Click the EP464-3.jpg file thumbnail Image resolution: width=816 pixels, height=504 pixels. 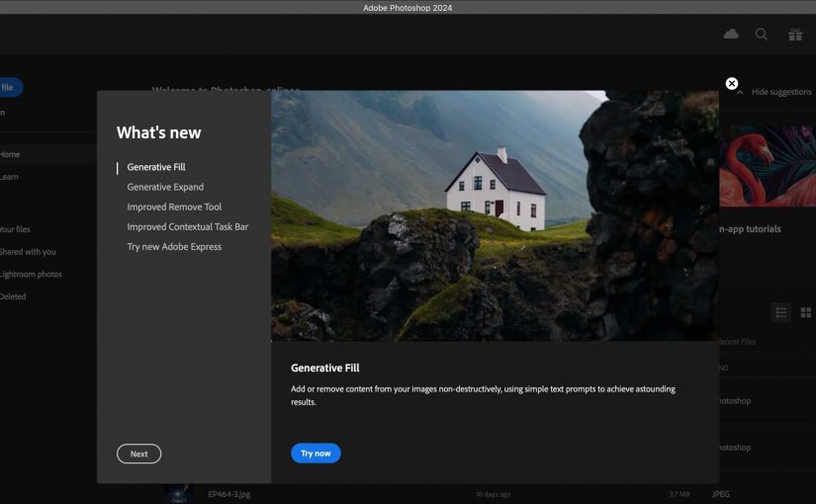coord(178,493)
